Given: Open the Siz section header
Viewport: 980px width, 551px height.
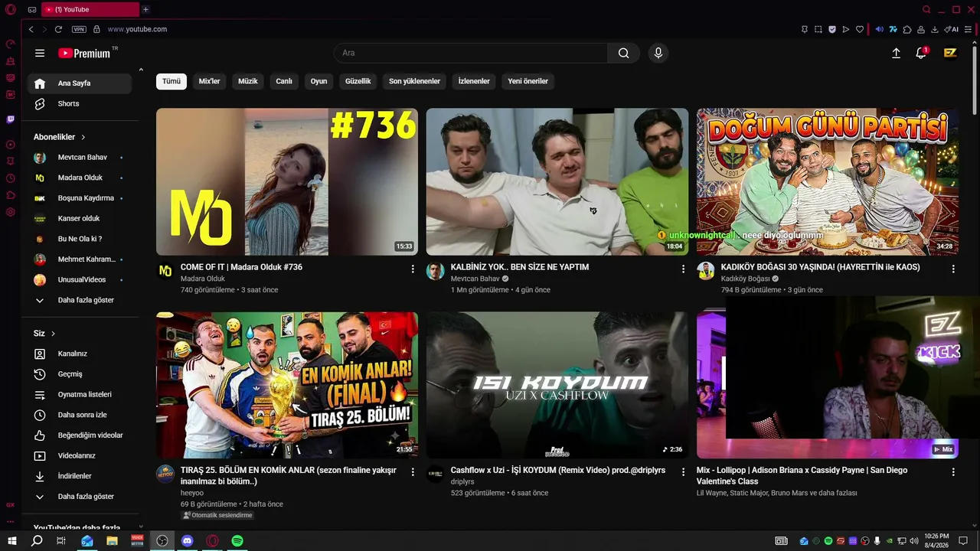Looking at the screenshot, I should click(44, 334).
